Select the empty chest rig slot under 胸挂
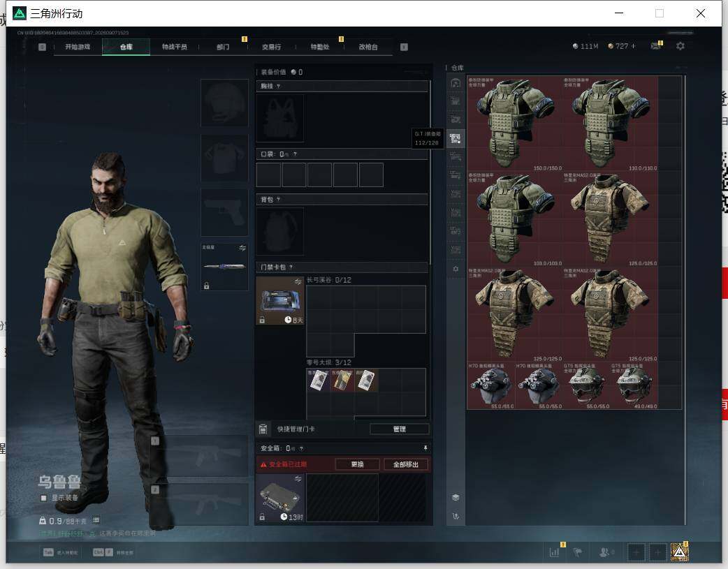Image resolution: width=728 pixels, height=569 pixels. [x=280, y=119]
